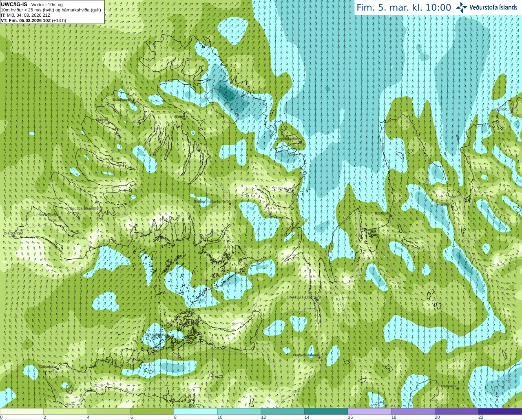Click the Bíldudalsflugvöllur station label

[85, 208]
